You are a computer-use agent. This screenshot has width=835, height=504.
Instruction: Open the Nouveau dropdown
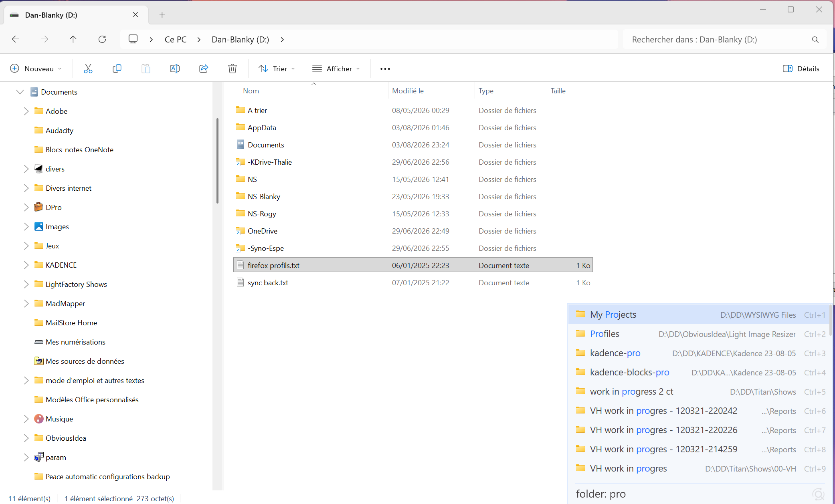pyautogui.click(x=36, y=69)
